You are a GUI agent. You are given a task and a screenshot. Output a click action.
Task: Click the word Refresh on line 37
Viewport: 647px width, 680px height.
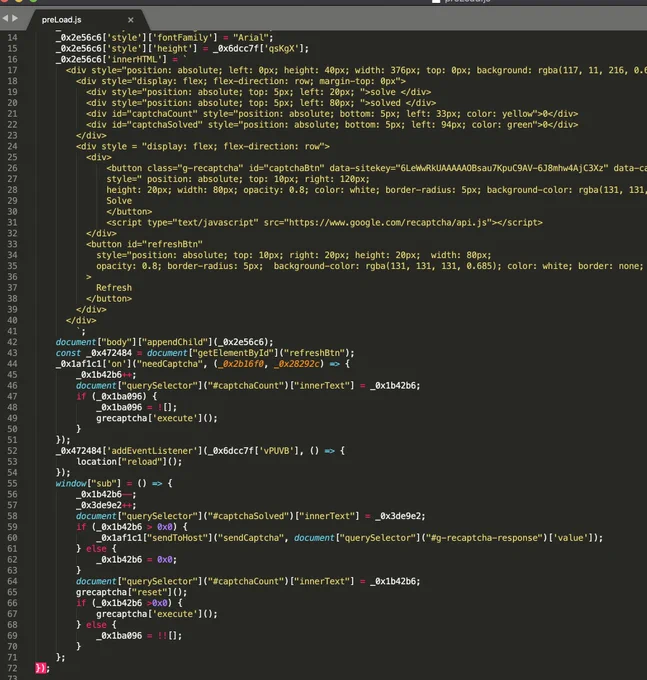point(114,288)
